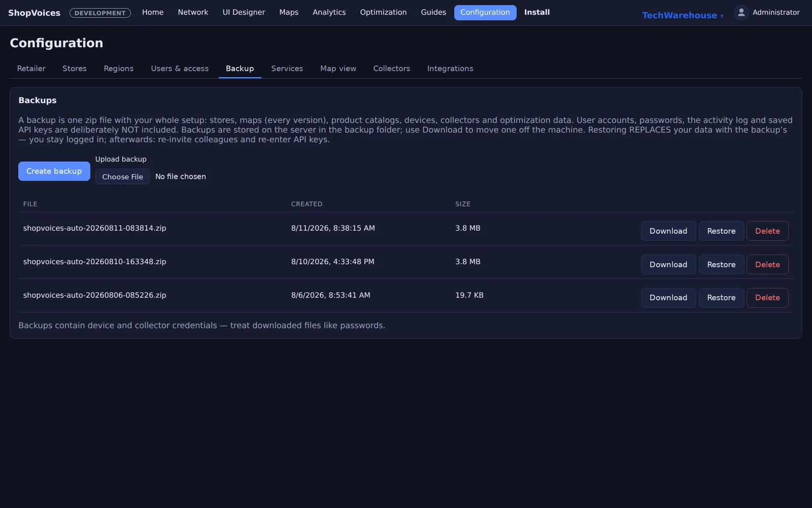
Task: Download the 19.7 KB backup file
Action: point(668,298)
